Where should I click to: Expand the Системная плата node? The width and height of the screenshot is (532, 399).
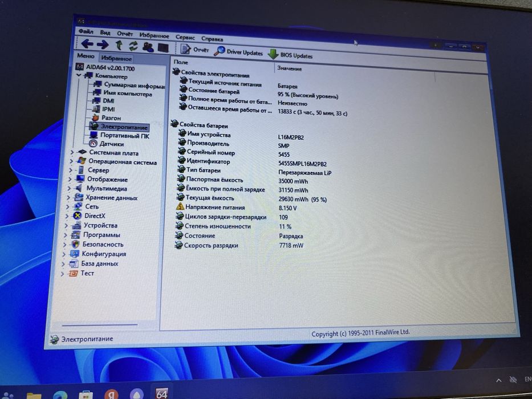[72, 152]
